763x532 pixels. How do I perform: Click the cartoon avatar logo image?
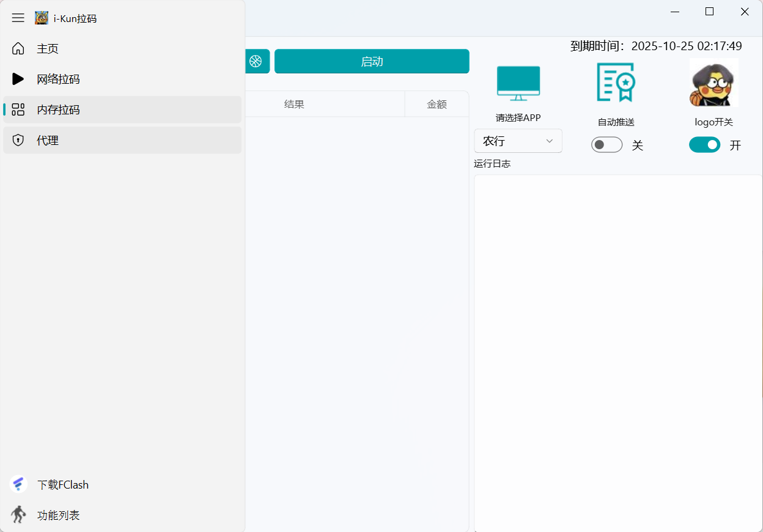pos(713,83)
